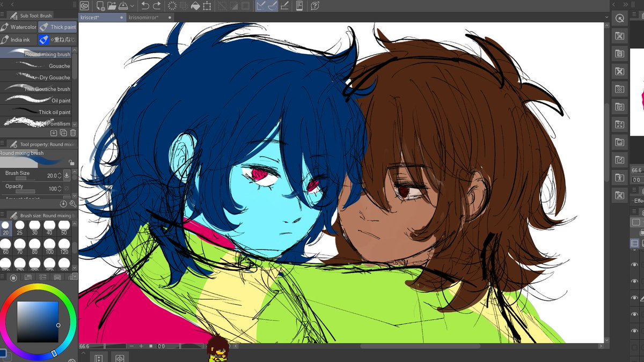
Task: Open Brush size palette menu hamburger icon
Action: coord(3,215)
